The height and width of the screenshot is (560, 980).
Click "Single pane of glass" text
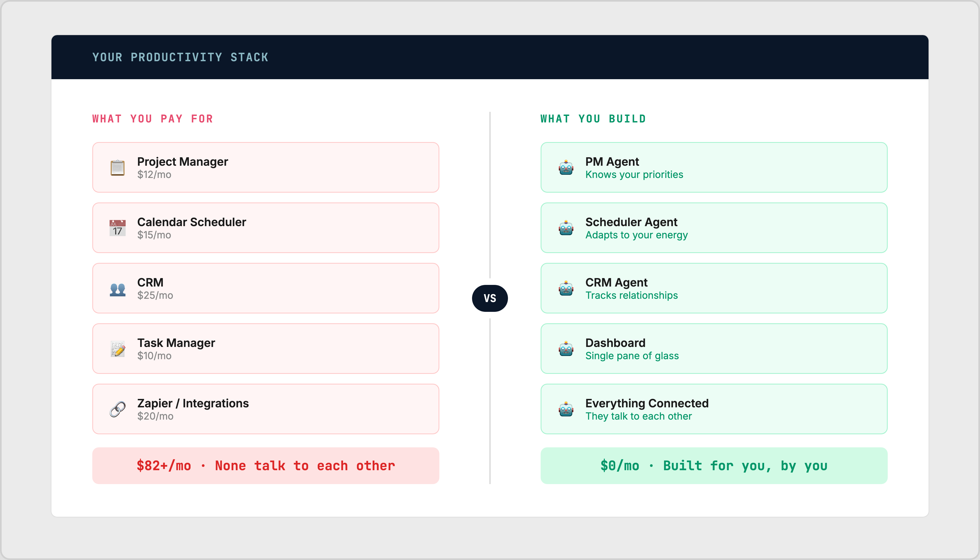pyautogui.click(x=632, y=356)
